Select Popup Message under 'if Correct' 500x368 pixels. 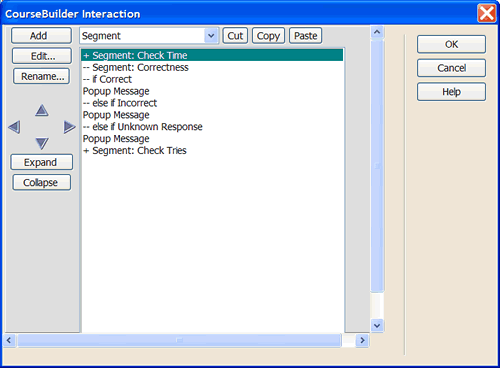[x=212, y=91]
